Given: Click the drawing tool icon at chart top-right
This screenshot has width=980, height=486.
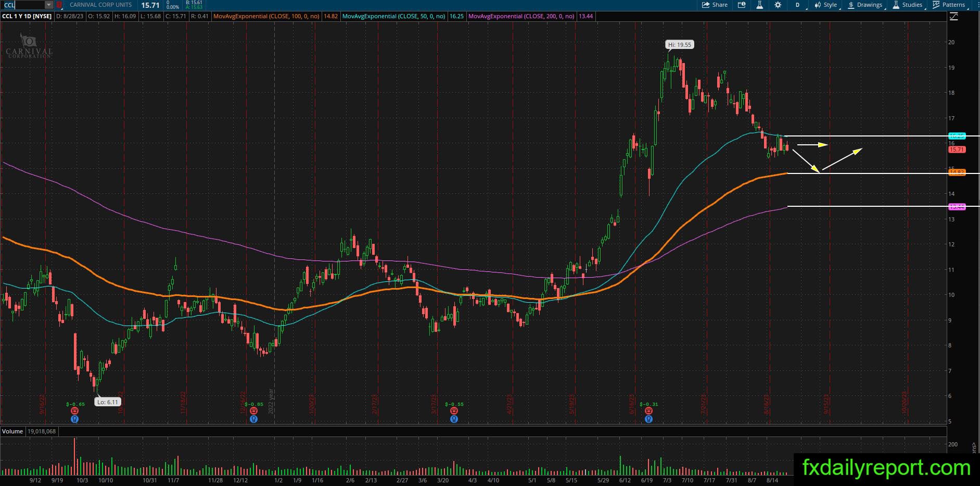Looking at the screenshot, I should 953,17.
